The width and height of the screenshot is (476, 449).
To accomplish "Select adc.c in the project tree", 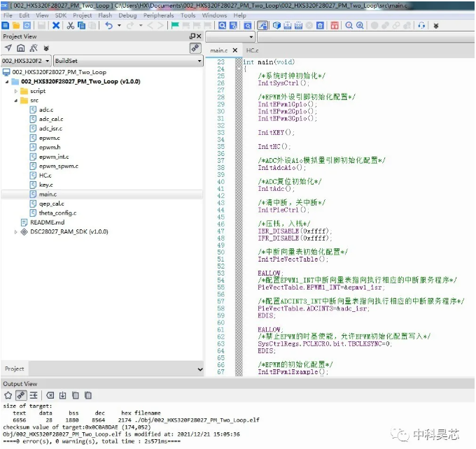I will click(x=46, y=110).
